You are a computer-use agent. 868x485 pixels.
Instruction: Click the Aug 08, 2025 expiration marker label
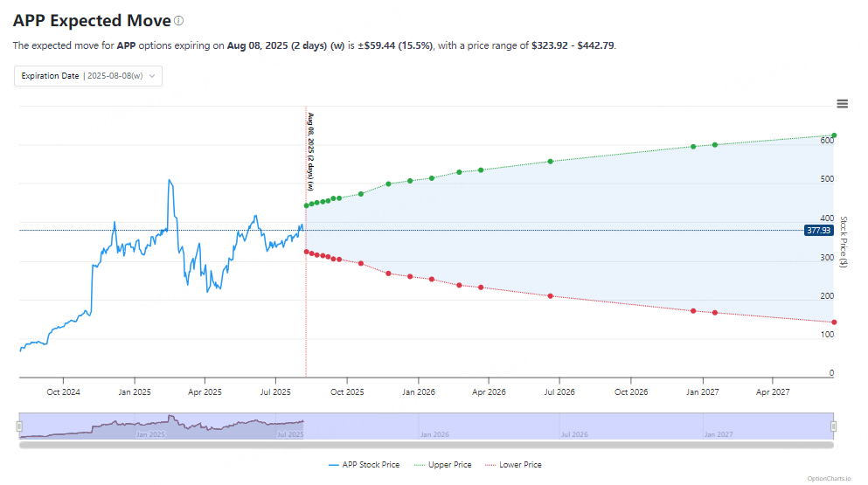click(311, 152)
